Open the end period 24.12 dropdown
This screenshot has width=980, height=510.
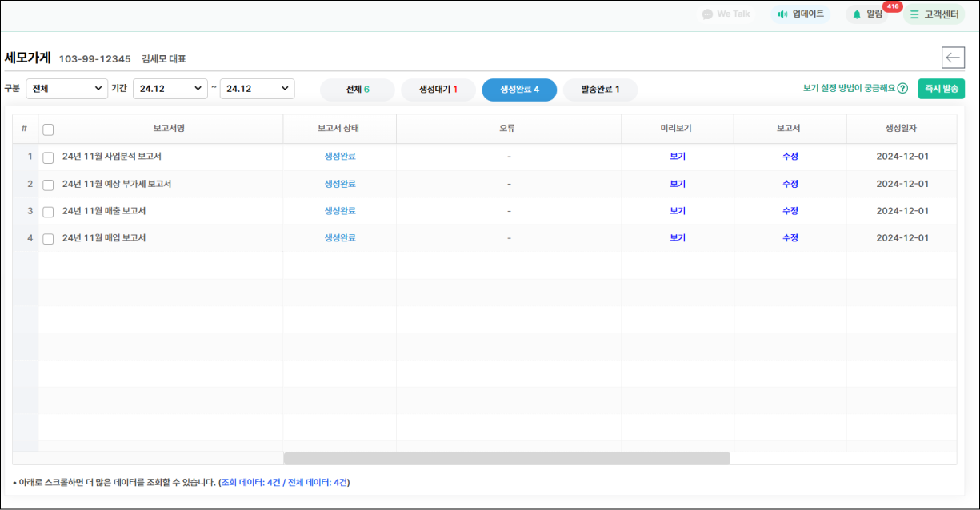pyautogui.click(x=257, y=89)
